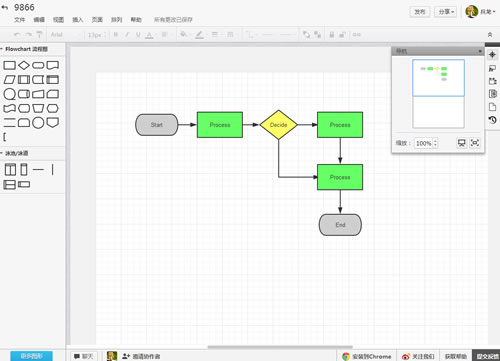The width and height of the screenshot is (500, 361).
Task: Click the back arrow next to 9866
Action: (x=5, y=7)
